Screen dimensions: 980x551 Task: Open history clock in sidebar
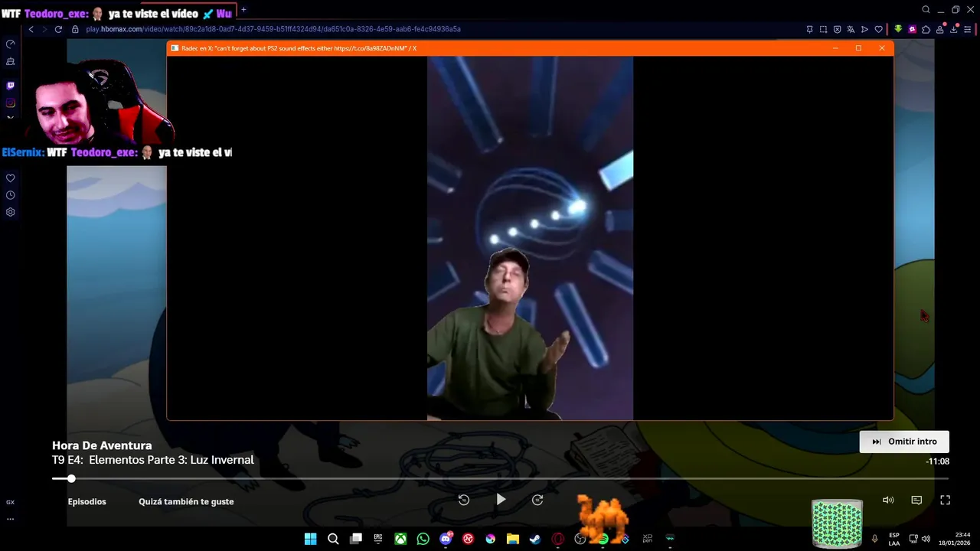[x=10, y=195]
